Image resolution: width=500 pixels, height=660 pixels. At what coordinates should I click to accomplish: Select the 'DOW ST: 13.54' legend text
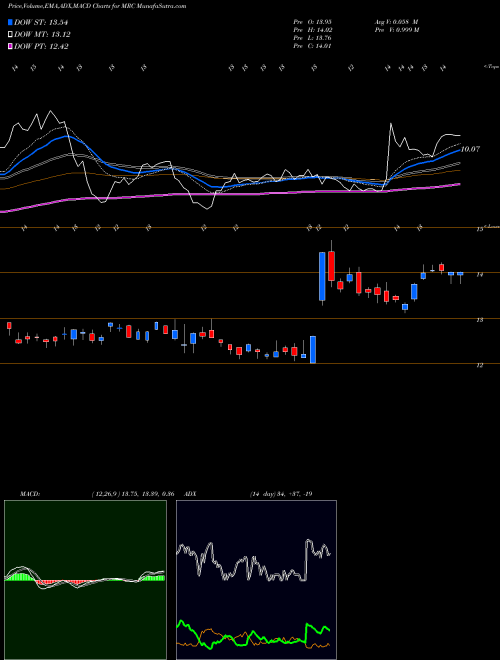(41, 22)
